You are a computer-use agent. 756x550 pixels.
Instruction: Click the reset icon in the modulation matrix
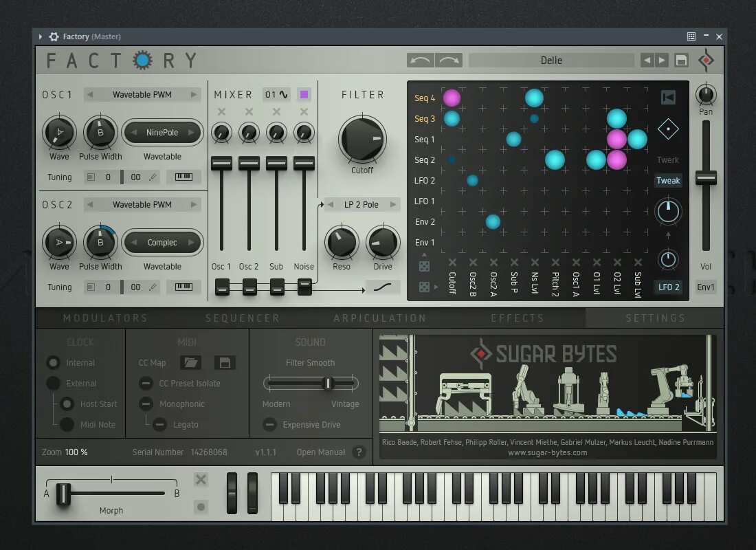(667, 98)
